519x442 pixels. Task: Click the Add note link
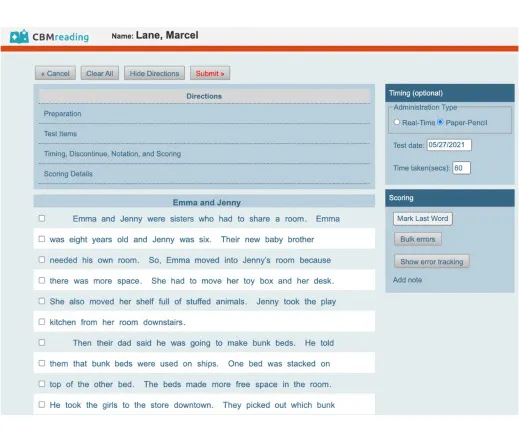(407, 280)
